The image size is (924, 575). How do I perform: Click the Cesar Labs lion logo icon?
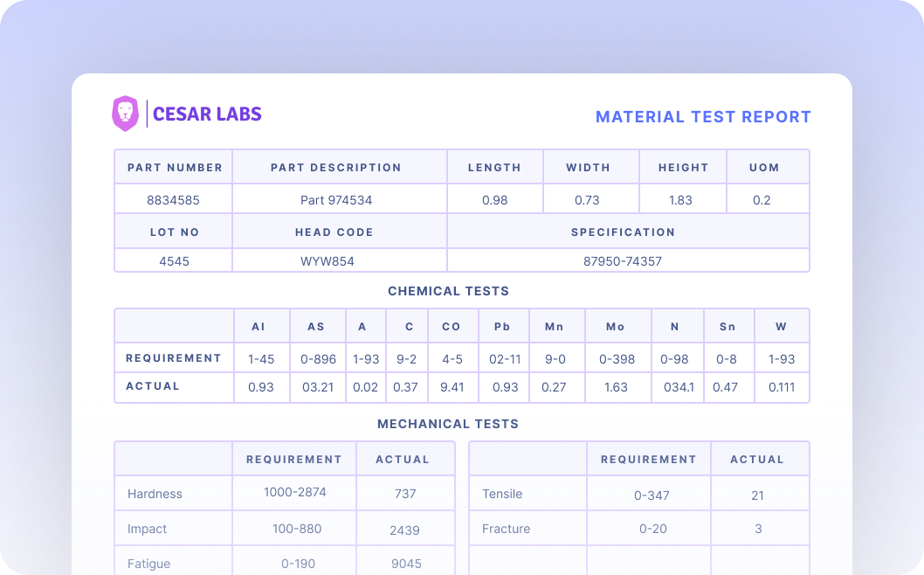click(126, 114)
